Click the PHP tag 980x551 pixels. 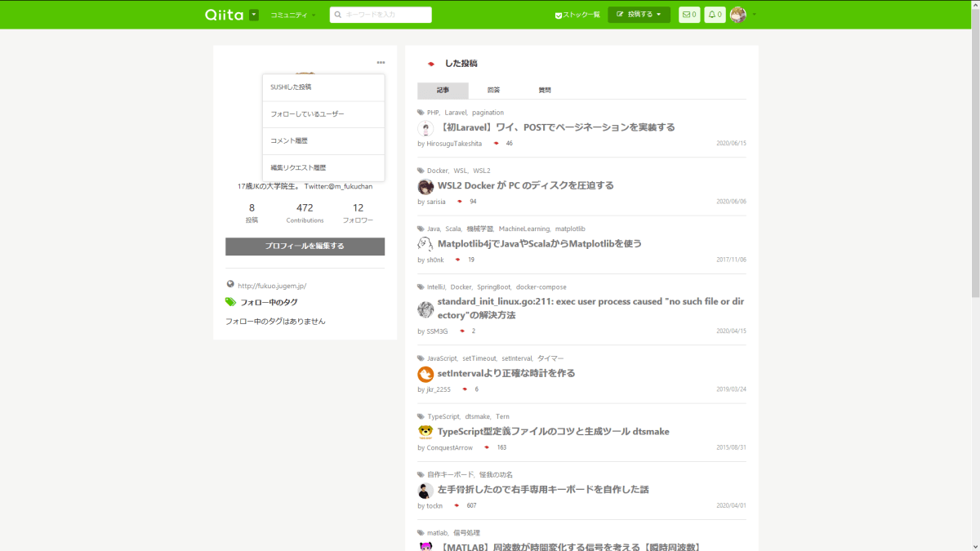pos(433,113)
